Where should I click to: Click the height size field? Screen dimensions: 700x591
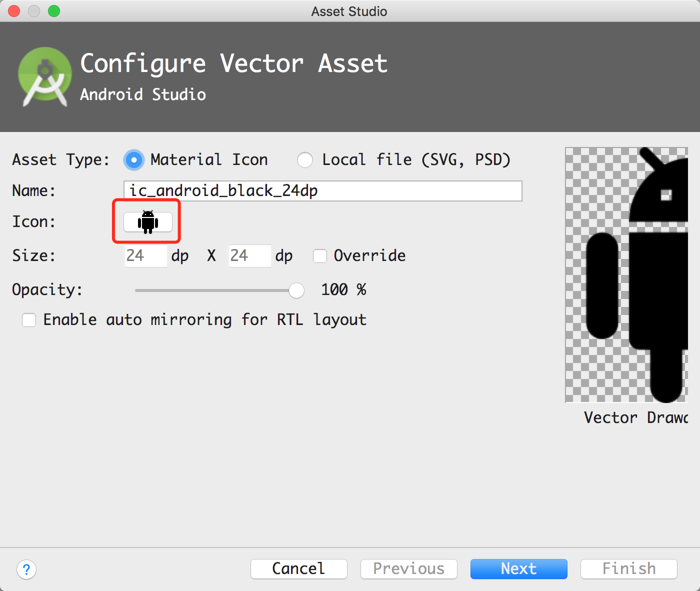(249, 256)
